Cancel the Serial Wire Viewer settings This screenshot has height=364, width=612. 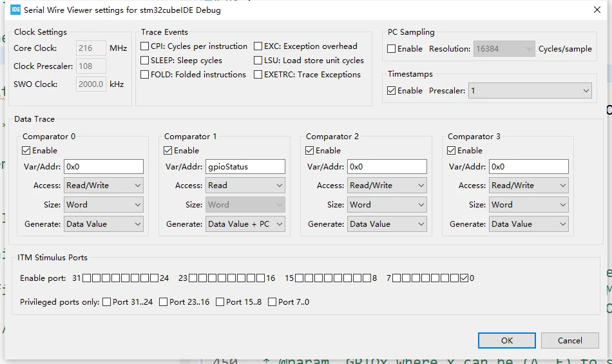570,340
